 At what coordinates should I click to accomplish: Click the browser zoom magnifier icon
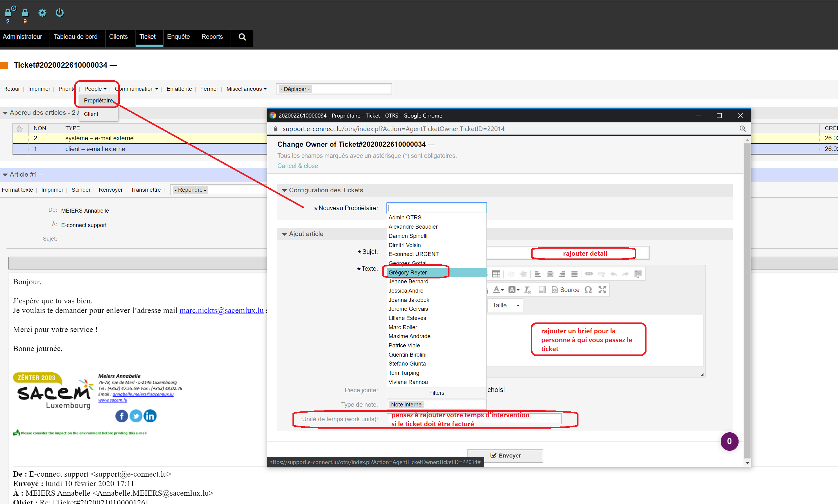point(743,129)
